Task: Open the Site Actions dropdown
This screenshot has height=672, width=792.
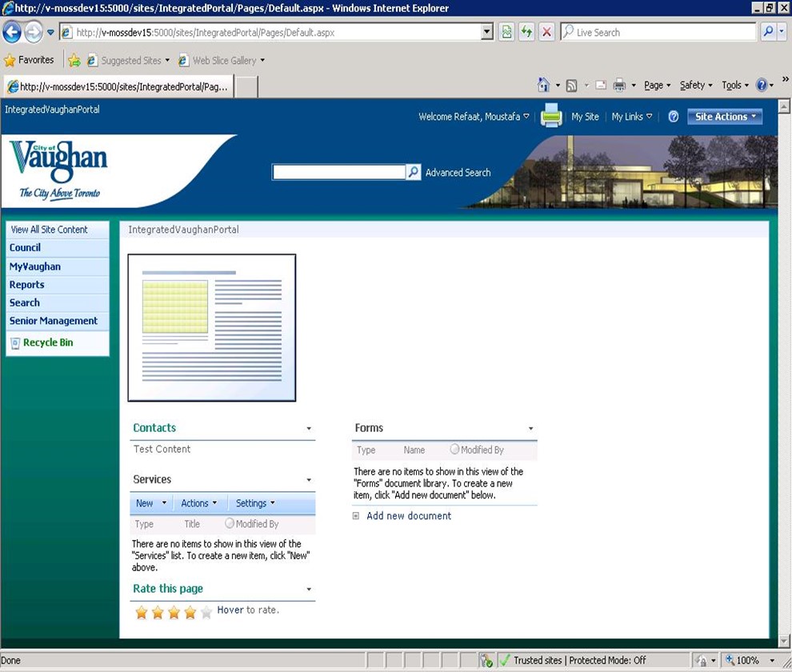Action: coord(725,117)
